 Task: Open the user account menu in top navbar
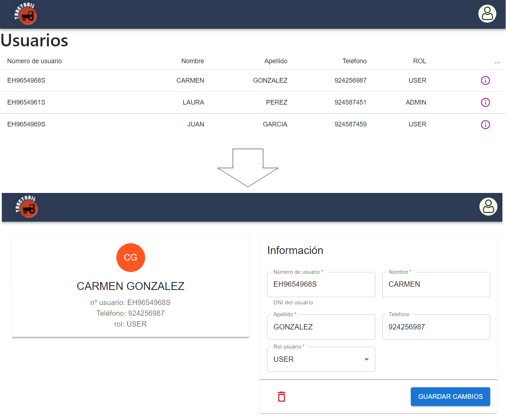[487, 14]
